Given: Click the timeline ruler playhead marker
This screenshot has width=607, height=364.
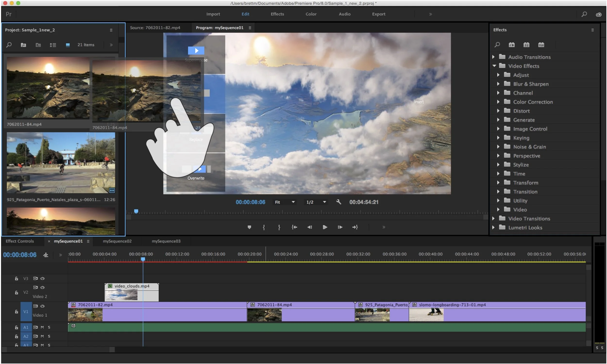Looking at the screenshot, I should (x=143, y=259).
